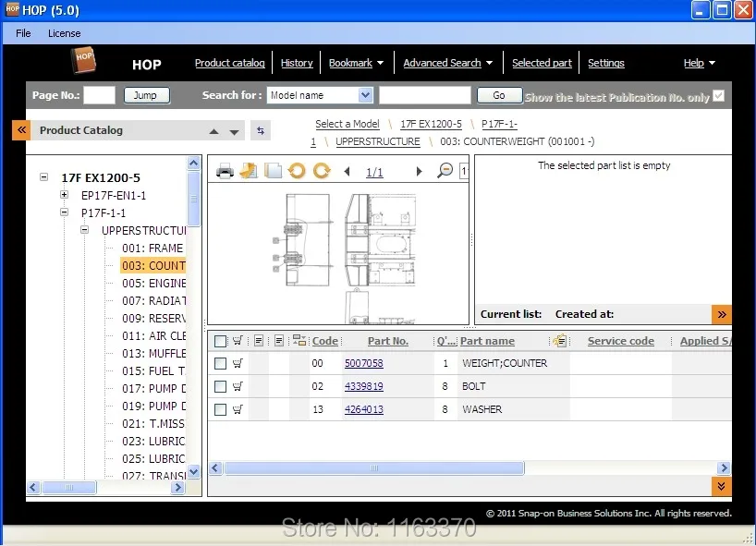Click the cart icon in table header
The width and height of the screenshot is (756, 546).
point(238,341)
